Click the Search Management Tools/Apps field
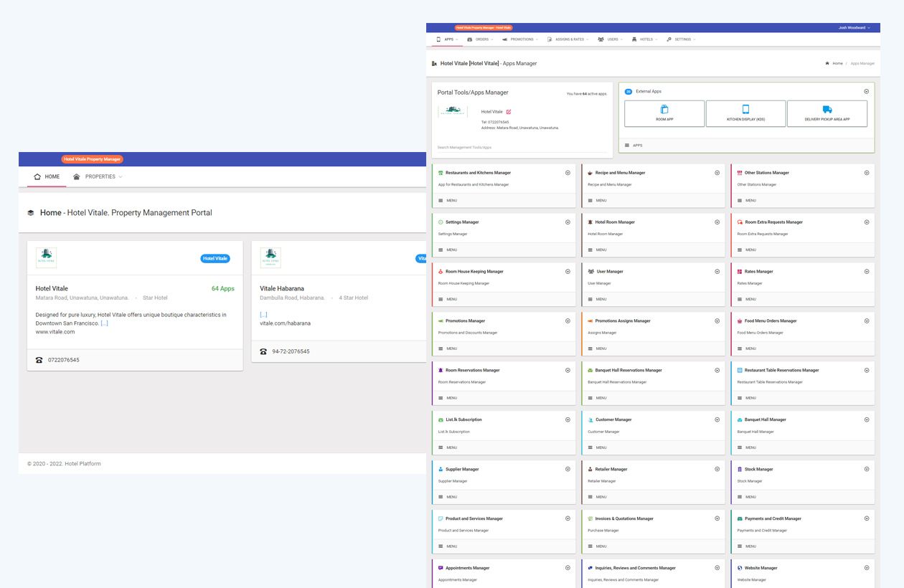 click(524, 148)
